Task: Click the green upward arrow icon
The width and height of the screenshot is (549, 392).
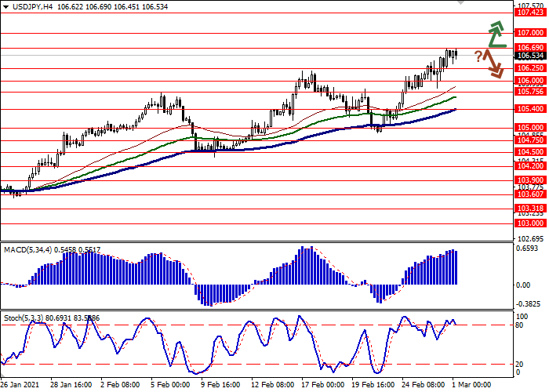Action: tap(497, 34)
